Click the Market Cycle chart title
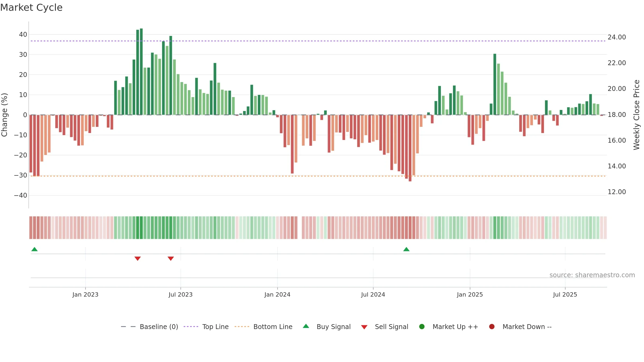This screenshot has height=362, width=644. tap(31, 8)
